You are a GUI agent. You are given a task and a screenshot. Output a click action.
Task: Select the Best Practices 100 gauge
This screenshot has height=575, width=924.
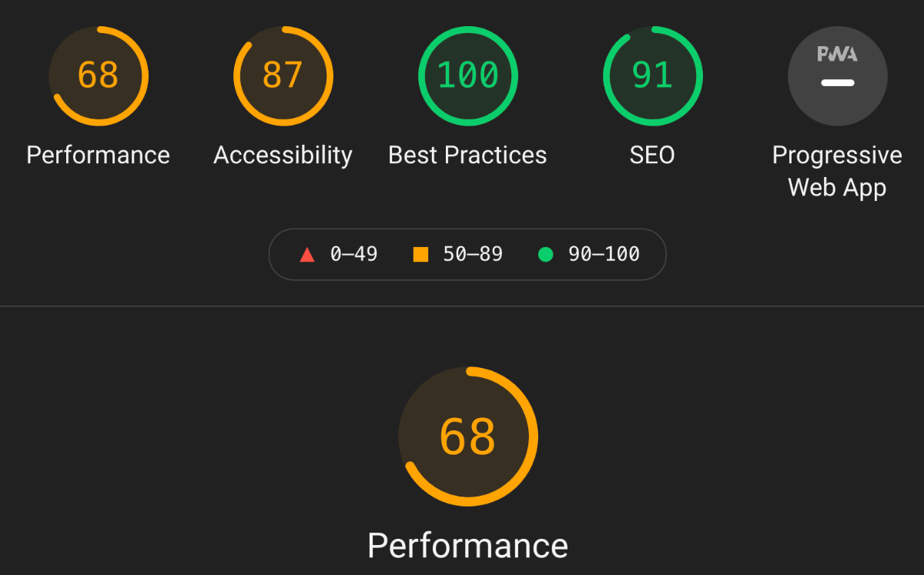[x=468, y=75]
